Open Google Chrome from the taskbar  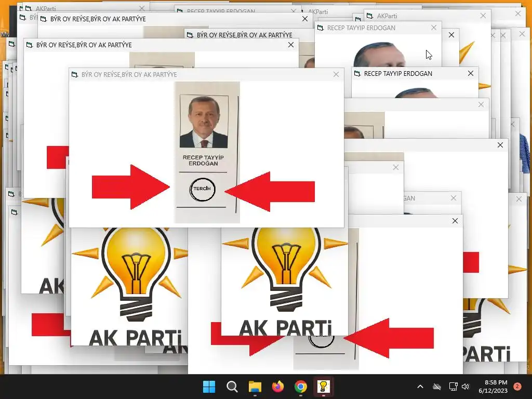[x=301, y=387]
